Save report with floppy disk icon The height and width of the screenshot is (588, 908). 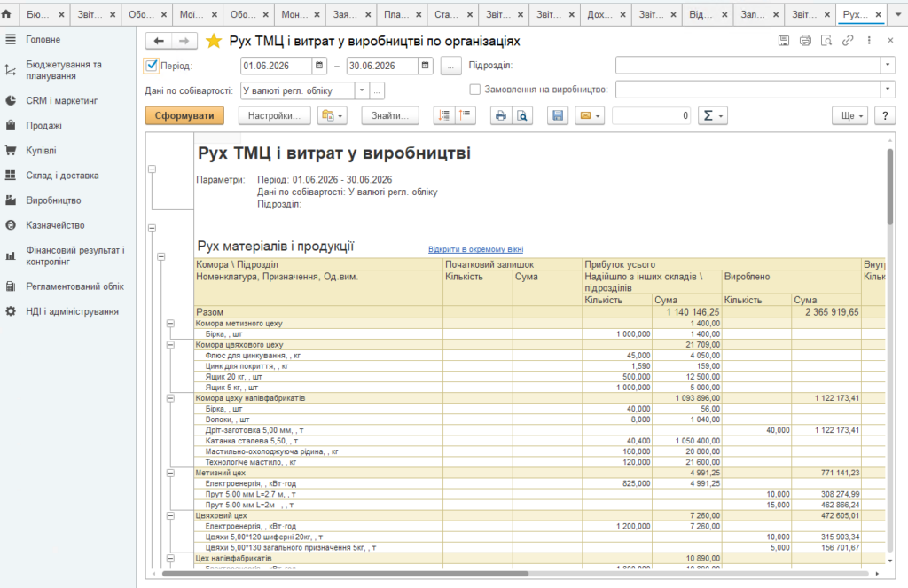tap(558, 115)
